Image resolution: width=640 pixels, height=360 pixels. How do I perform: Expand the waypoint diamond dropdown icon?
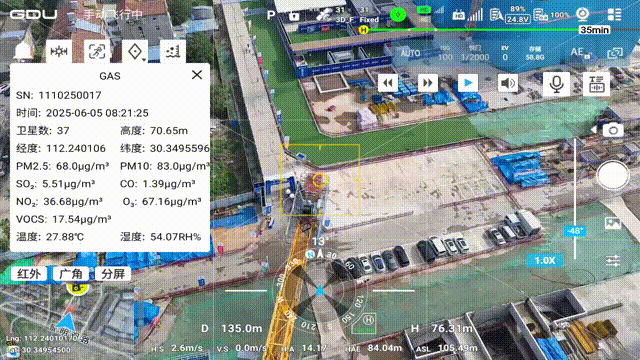coord(135,52)
